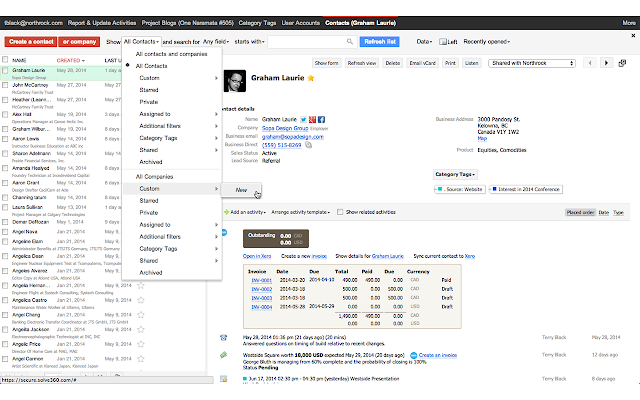Star the Angelic Price contact row
Screen dimensions: 640x400
tap(141, 344)
